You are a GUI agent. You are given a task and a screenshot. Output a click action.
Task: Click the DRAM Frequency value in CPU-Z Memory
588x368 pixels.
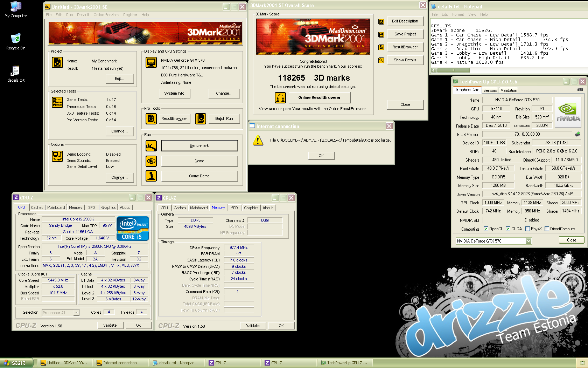(x=238, y=248)
